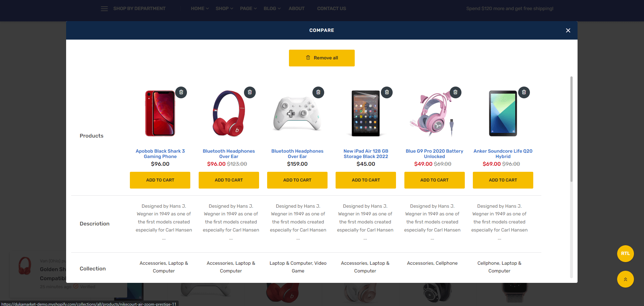The width and height of the screenshot is (644, 306).
Task: Toggle the RTL layout button
Action: point(626,254)
